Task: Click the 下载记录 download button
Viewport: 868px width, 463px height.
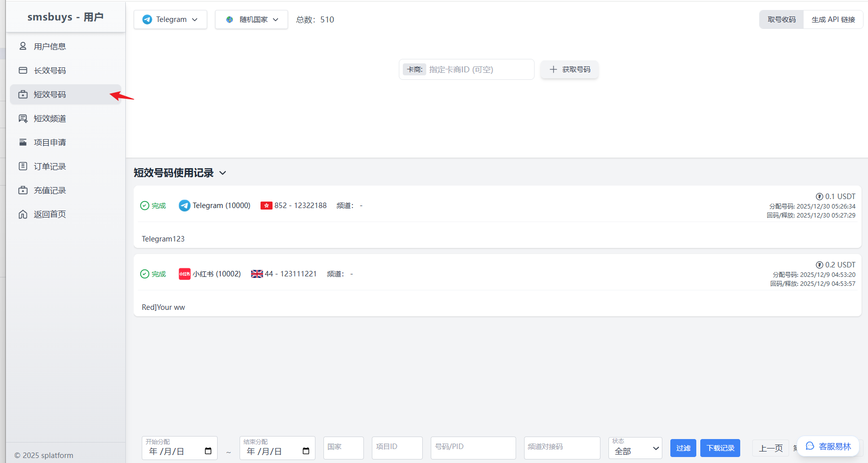Action: pyautogui.click(x=720, y=448)
